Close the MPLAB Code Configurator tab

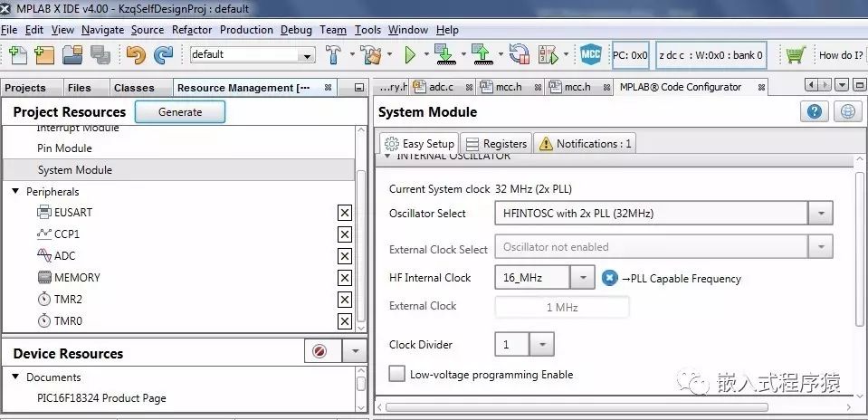(762, 87)
